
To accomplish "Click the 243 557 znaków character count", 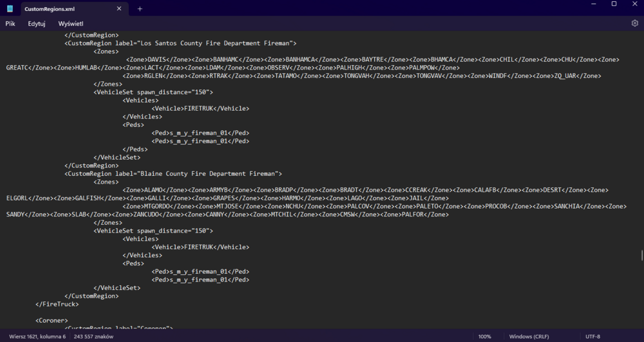I will point(93,337).
